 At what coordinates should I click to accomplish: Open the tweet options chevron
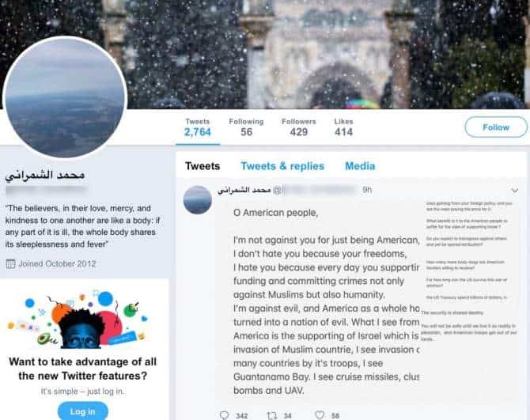pyautogui.click(x=514, y=191)
